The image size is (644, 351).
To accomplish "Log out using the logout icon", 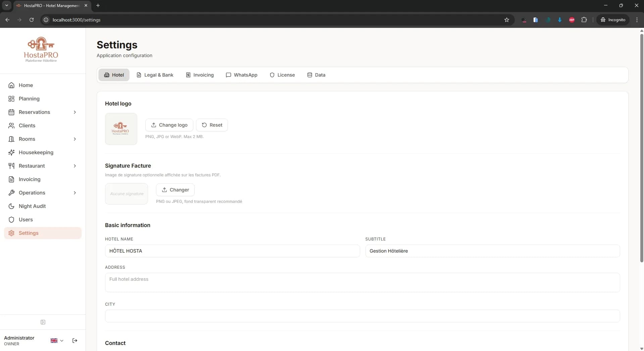I will 75,340.
